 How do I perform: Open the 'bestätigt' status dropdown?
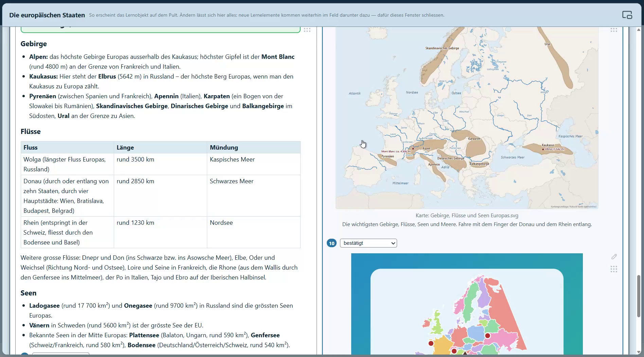(x=369, y=243)
